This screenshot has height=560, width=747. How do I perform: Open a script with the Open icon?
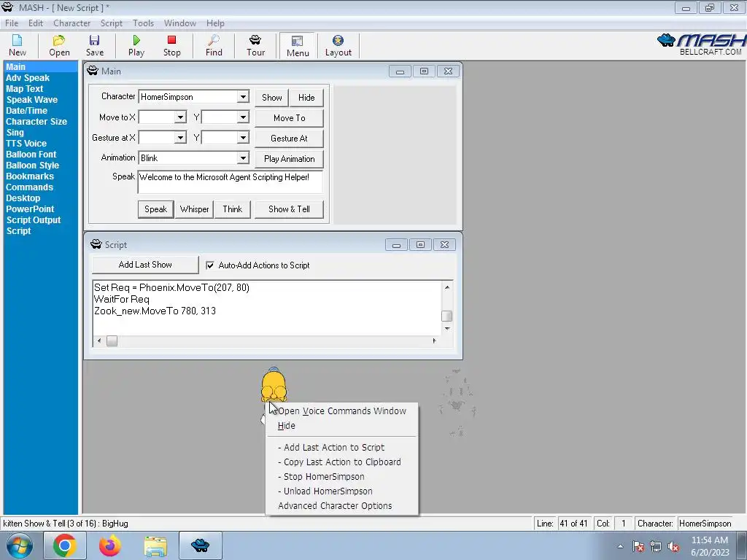click(x=59, y=46)
